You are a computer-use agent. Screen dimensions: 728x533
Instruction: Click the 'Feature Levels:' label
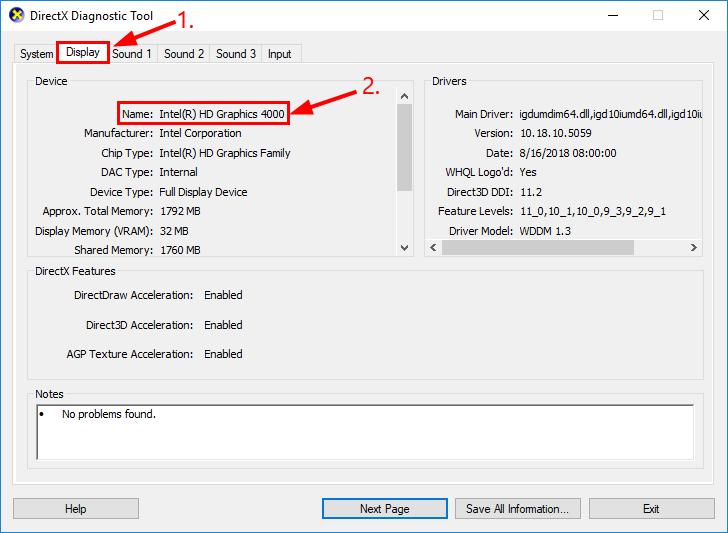475,211
